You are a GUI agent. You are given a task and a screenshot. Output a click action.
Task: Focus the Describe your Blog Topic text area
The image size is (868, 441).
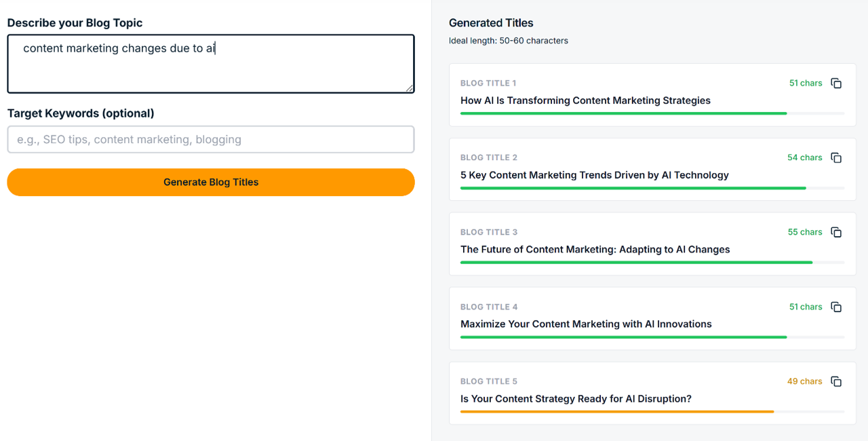210,64
